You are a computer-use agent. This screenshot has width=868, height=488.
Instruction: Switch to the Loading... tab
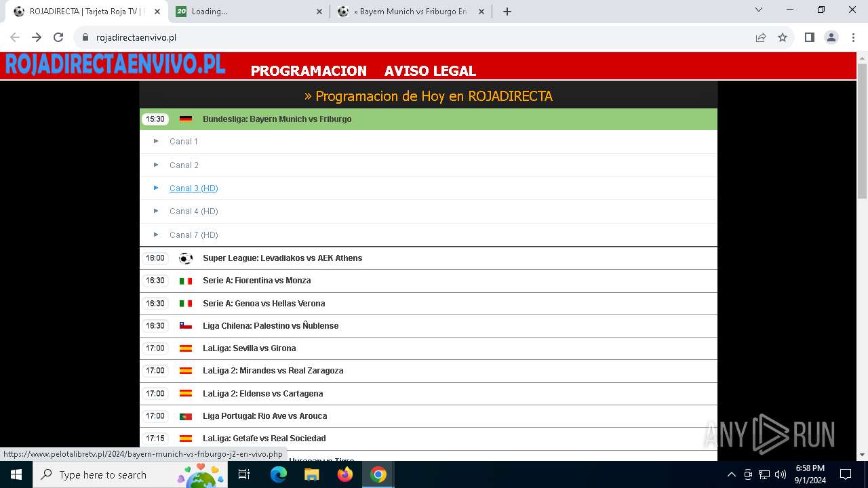[249, 12]
